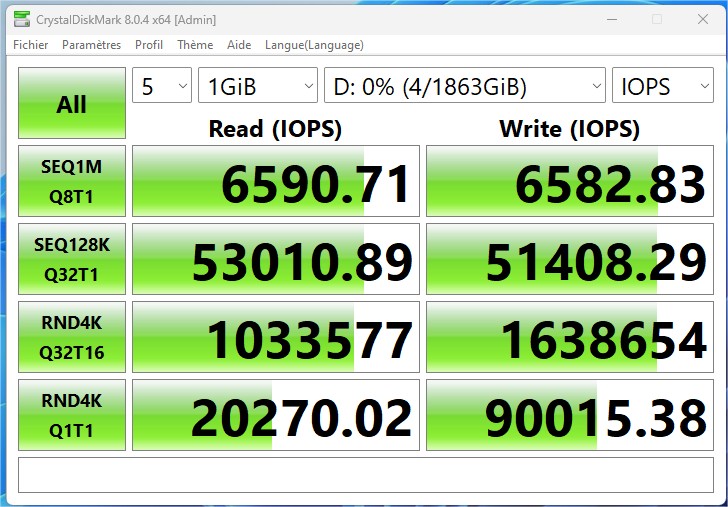
Task: Select the RND4K Q32T16 write result 1638654
Action: 570,337
